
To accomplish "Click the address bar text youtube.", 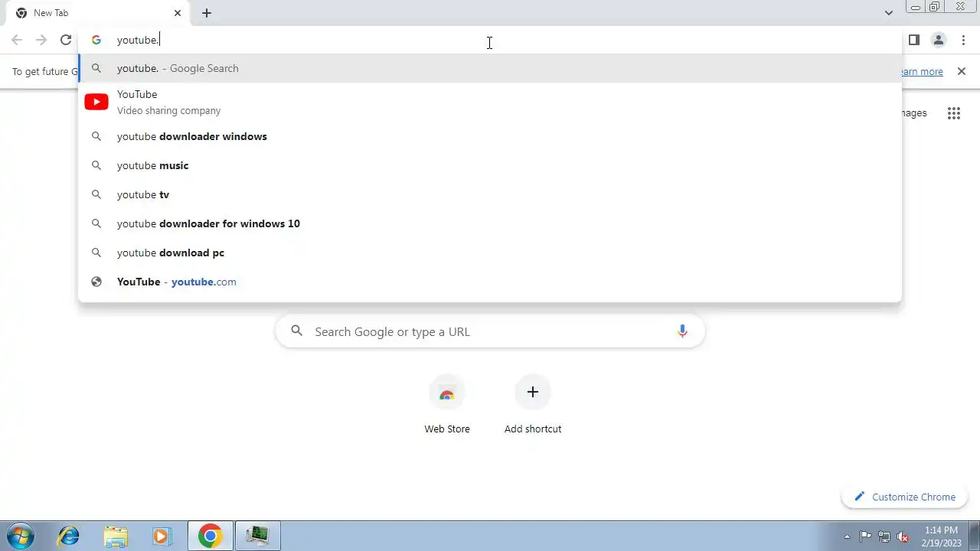I will click(138, 40).
